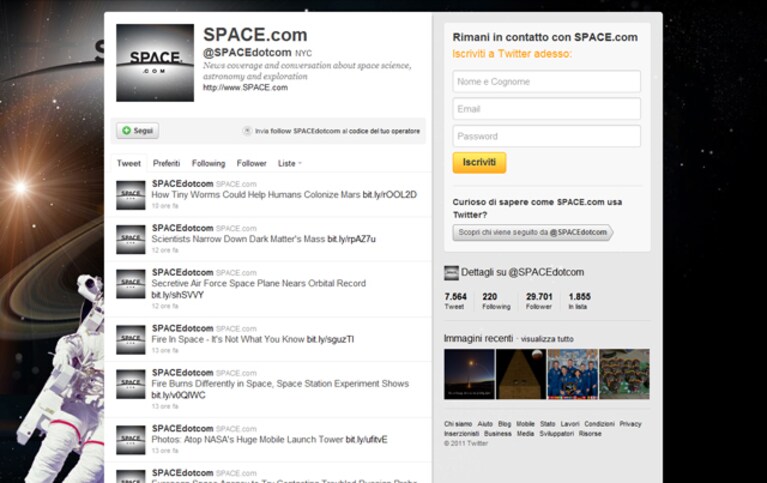The height and width of the screenshot is (483, 767).
Task: Open the Mobile footer link
Action: click(x=525, y=424)
